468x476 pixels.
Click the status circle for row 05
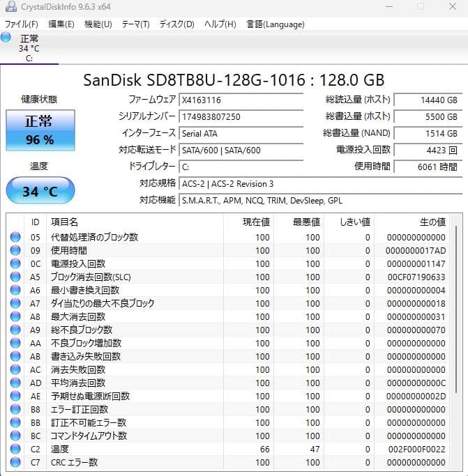coord(15,237)
